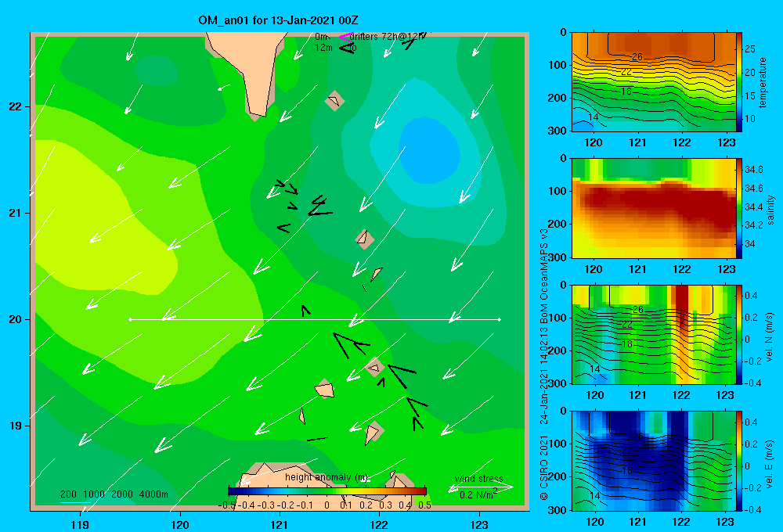Click the title 'OM_an01 for 13-Jan-2021 00Z'
The width and height of the screenshot is (783, 532).
(278, 20)
